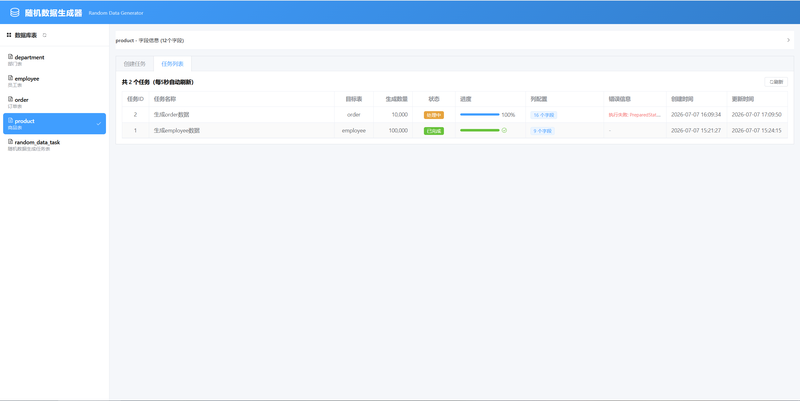The image size is (800, 401).
Task: Click the 目标表 column header
Action: click(354, 99)
